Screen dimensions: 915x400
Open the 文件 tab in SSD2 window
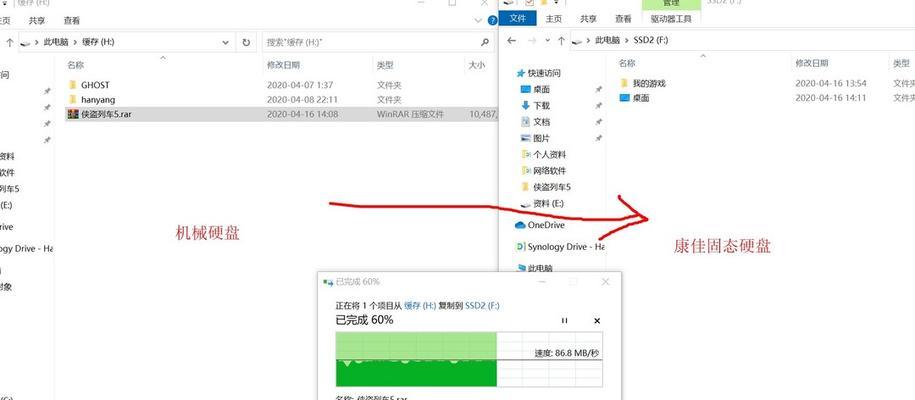click(x=518, y=19)
